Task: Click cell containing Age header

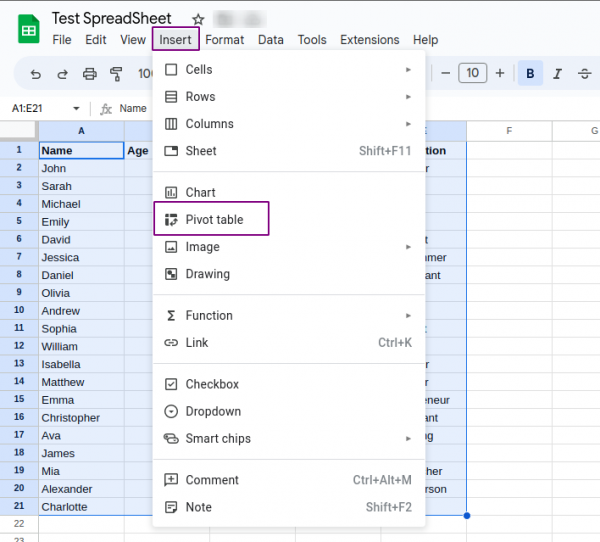Action: [x=138, y=150]
